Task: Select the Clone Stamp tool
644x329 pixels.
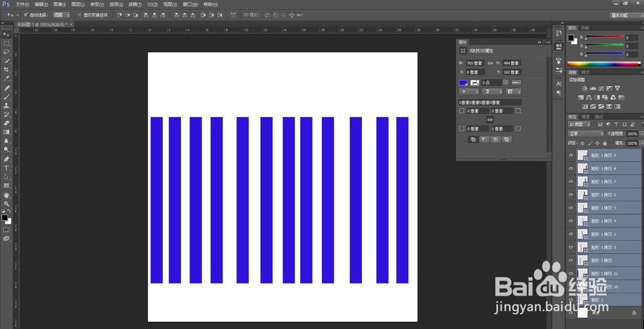Action: [6, 106]
